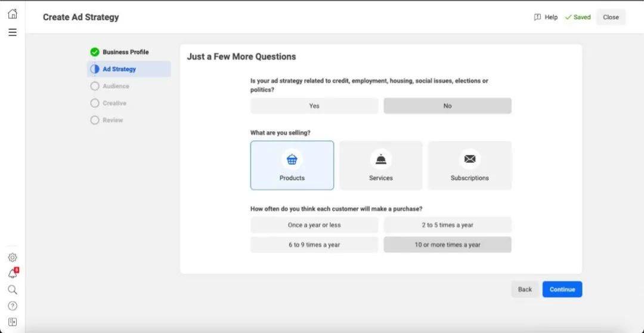Open the Settings gear icon

click(x=13, y=258)
